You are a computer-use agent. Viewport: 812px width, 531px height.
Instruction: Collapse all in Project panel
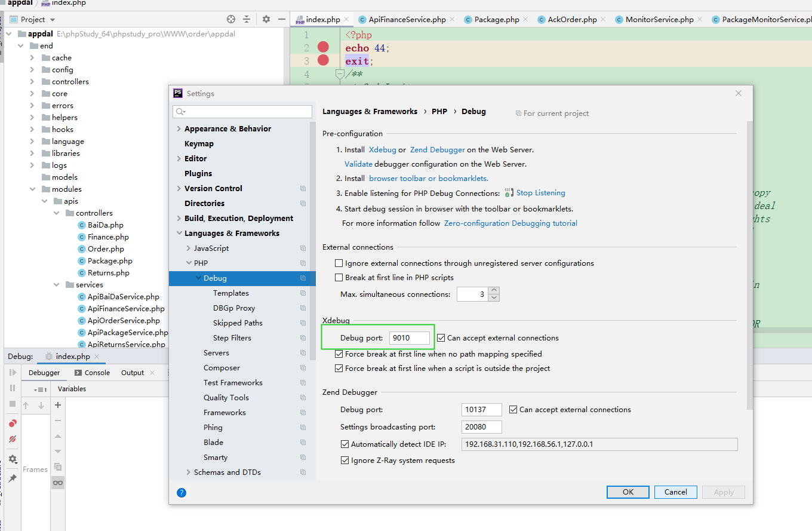tap(247, 19)
